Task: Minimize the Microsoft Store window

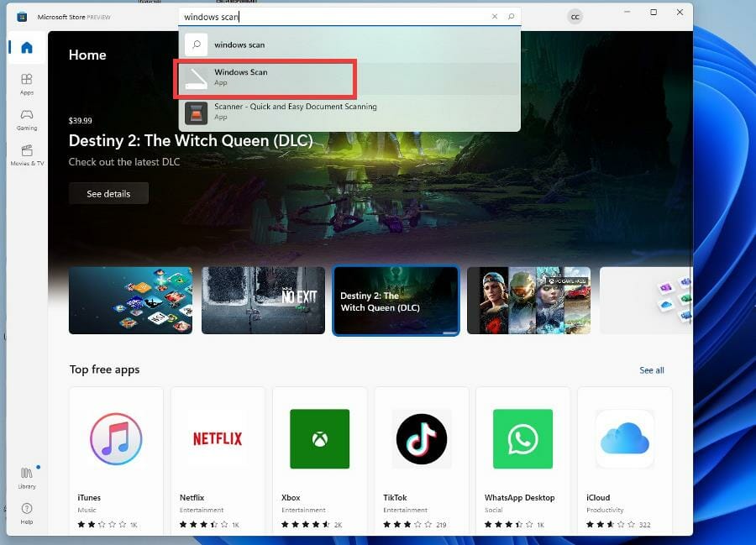Action: point(627,12)
